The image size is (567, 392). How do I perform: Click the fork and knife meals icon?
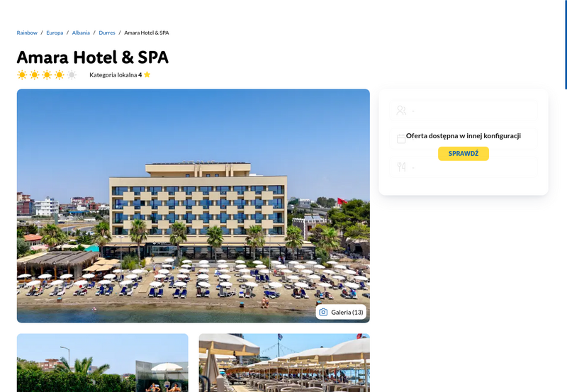click(401, 167)
